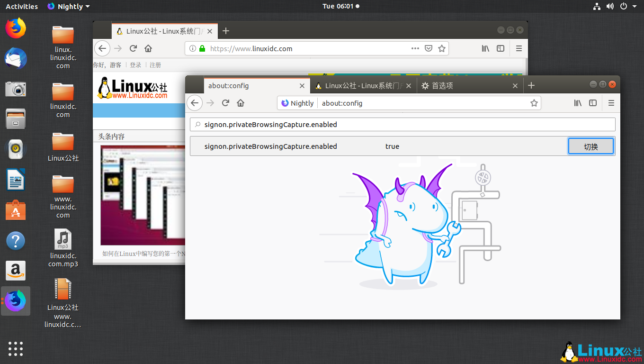Viewport: 644px width, 364px height.
Task: Go to home page in Nightly window
Action: [241, 103]
